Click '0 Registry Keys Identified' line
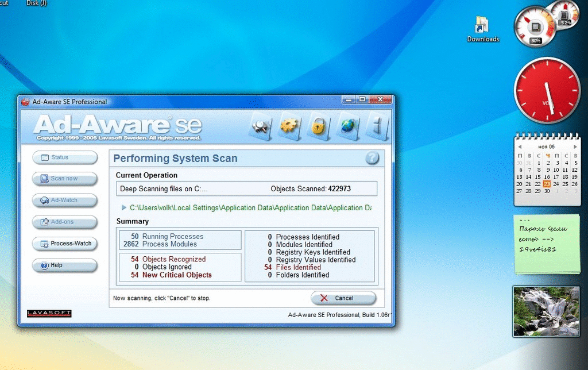This screenshot has height=370, width=588. coord(309,252)
